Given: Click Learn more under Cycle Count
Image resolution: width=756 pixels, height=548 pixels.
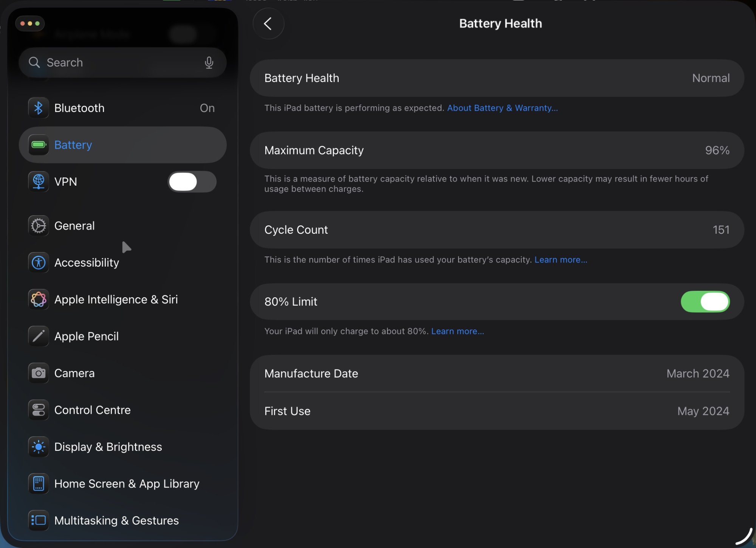Looking at the screenshot, I should 561,260.
